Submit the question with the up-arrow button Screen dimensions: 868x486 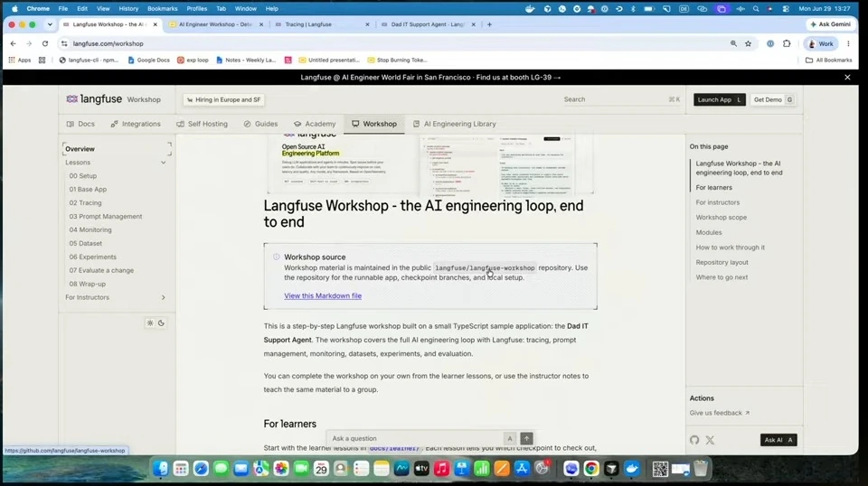[x=526, y=438]
